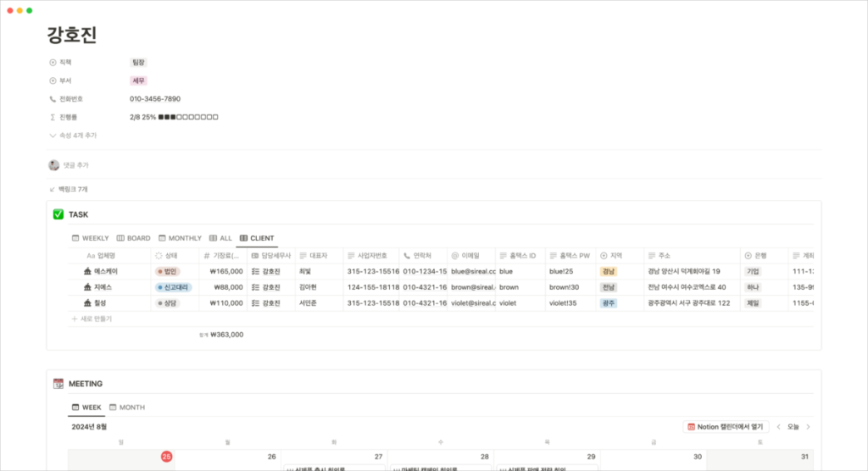Switch to the BOARD view tab
Screen dimensions: 868x471
pos(133,238)
